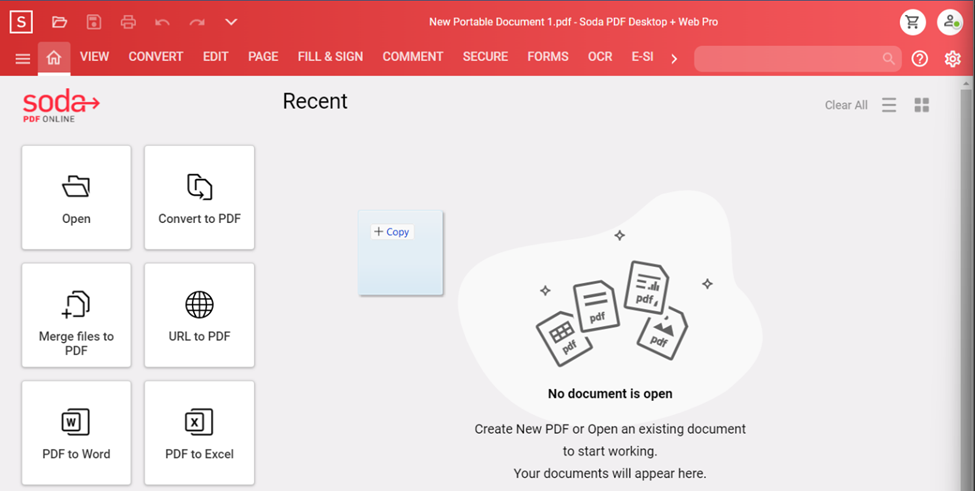Select the COMMENT tab
Image resolution: width=975 pixels, height=491 pixels.
click(x=413, y=57)
